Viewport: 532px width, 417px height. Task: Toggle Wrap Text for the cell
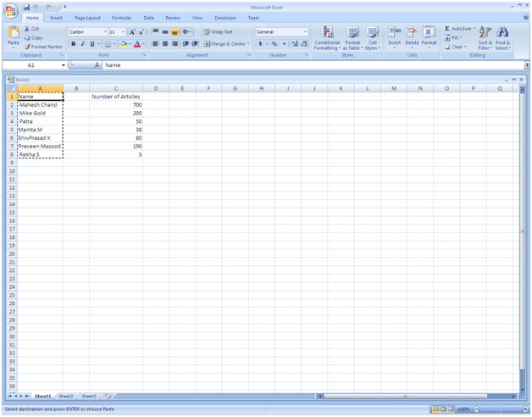pos(218,32)
